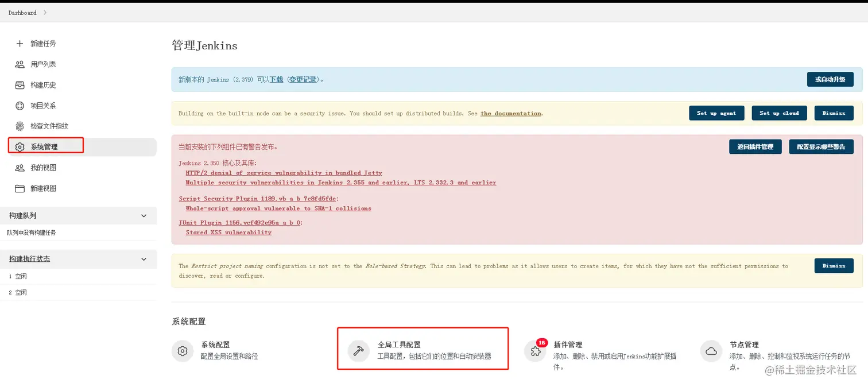Dismiss the Restrict project naming warning
This screenshot has height=387, width=868.
(x=834, y=266)
